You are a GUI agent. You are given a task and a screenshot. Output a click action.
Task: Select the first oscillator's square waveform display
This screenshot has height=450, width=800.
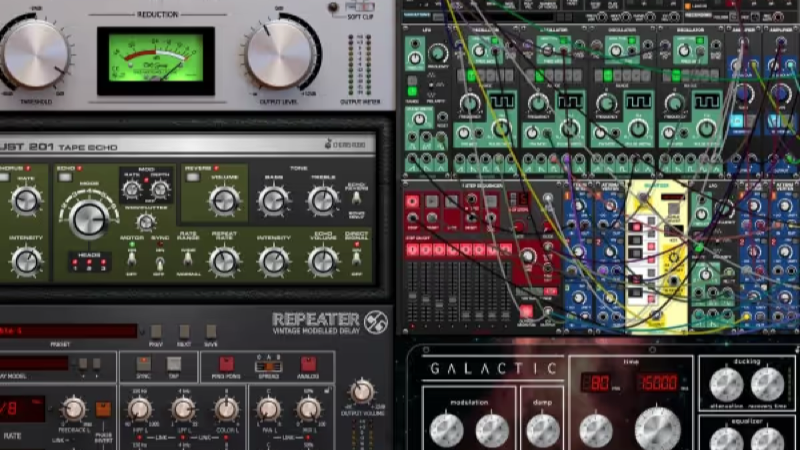click(501, 102)
